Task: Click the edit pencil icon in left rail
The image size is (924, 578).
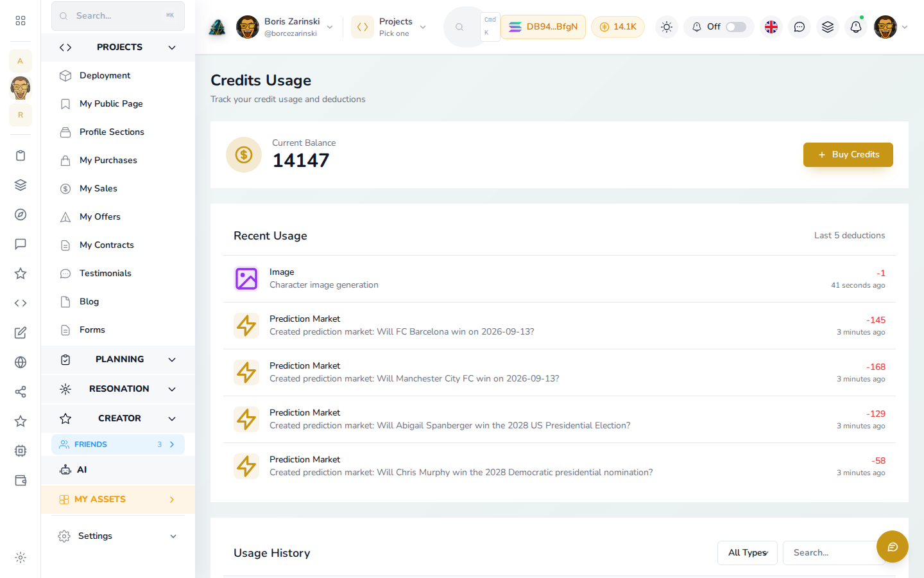Action: 21,333
